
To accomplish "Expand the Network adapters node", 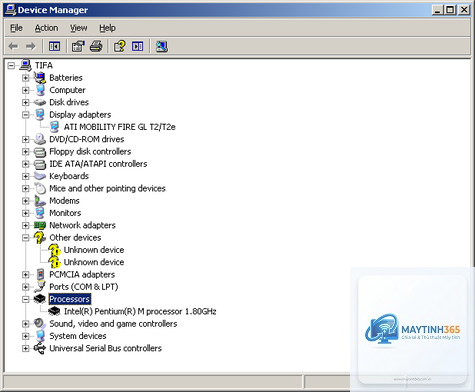I will coord(25,225).
